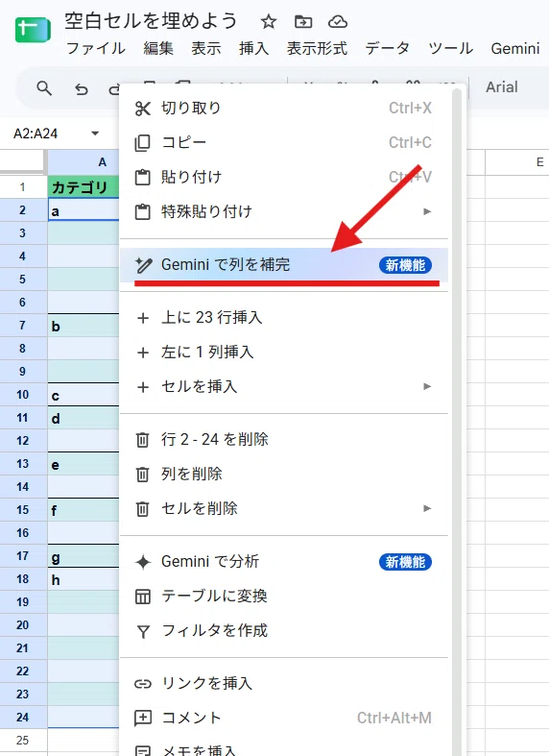Choose フィルタを作成
549x756 pixels.
click(x=284, y=631)
